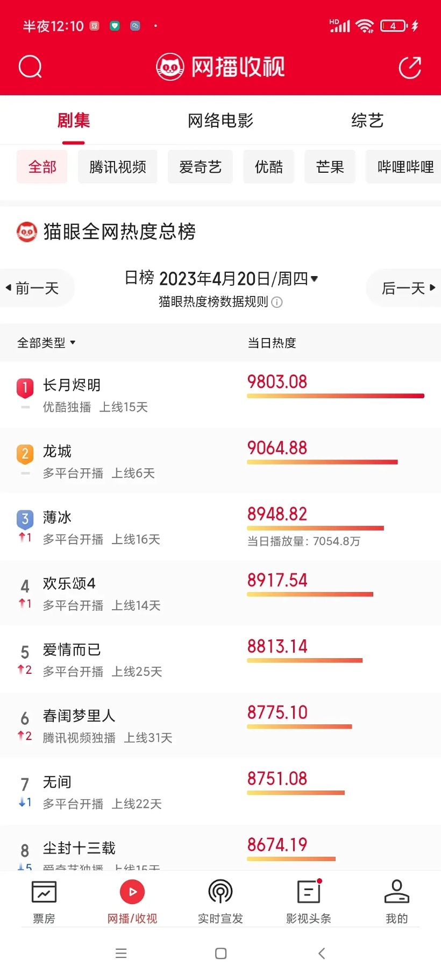441x980 pixels.
Task: Filter by 爱奇艺 platform chip
Action: coord(200,167)
